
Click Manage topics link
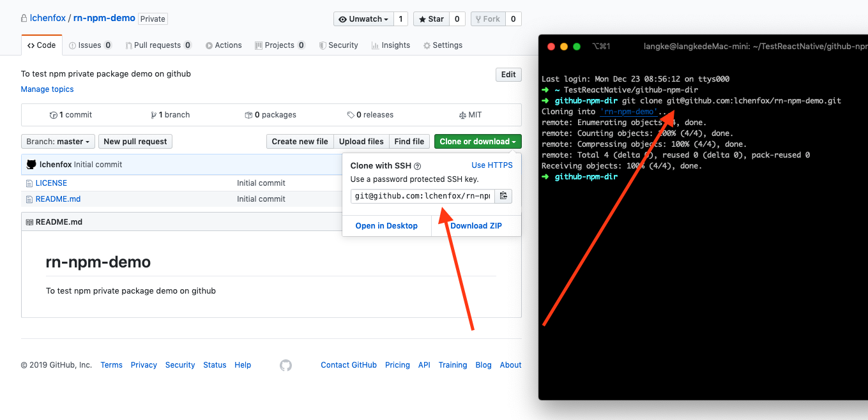click(47, 89)
